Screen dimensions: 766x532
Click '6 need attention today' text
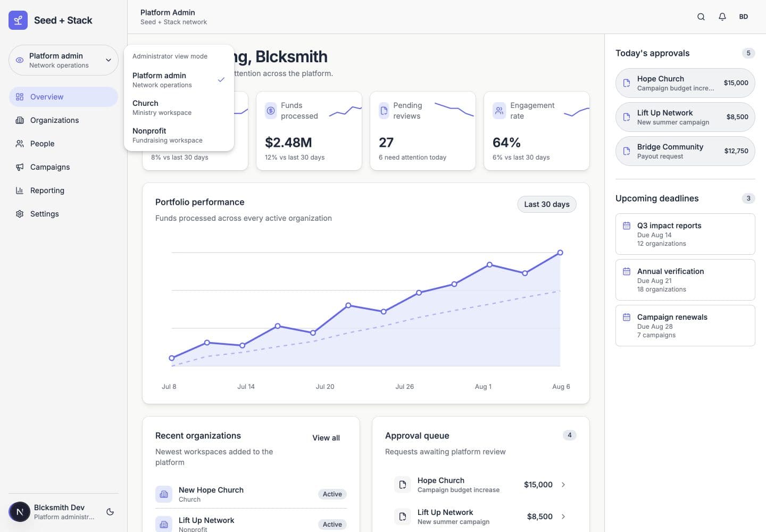tap(412, 157)
